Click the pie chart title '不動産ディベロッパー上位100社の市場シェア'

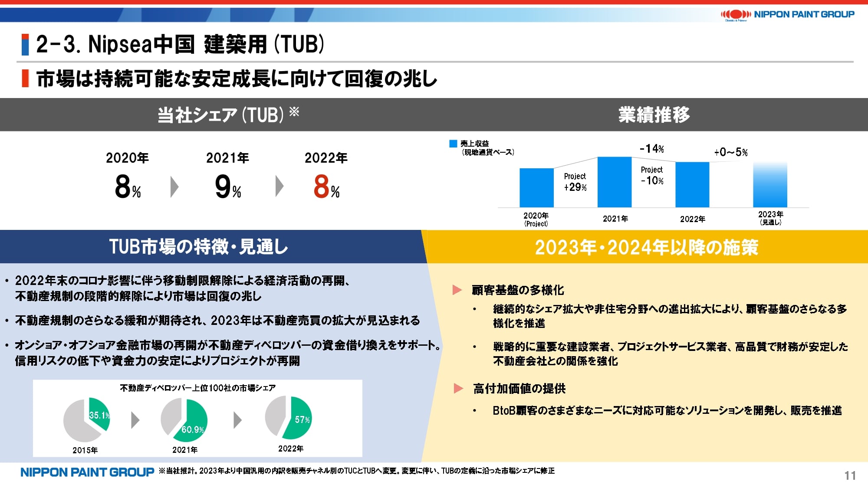tap(197, 388)
